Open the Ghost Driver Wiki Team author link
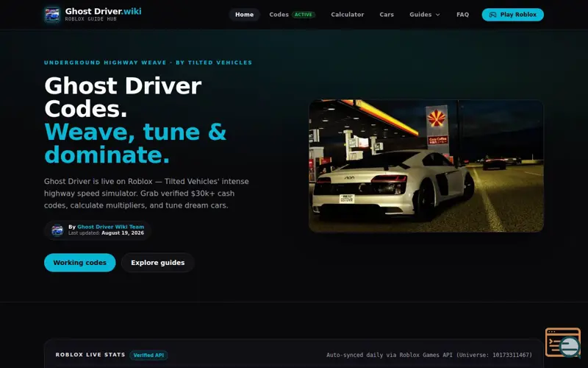This screenshot has height=368, width=588. [x=111, y=227]
